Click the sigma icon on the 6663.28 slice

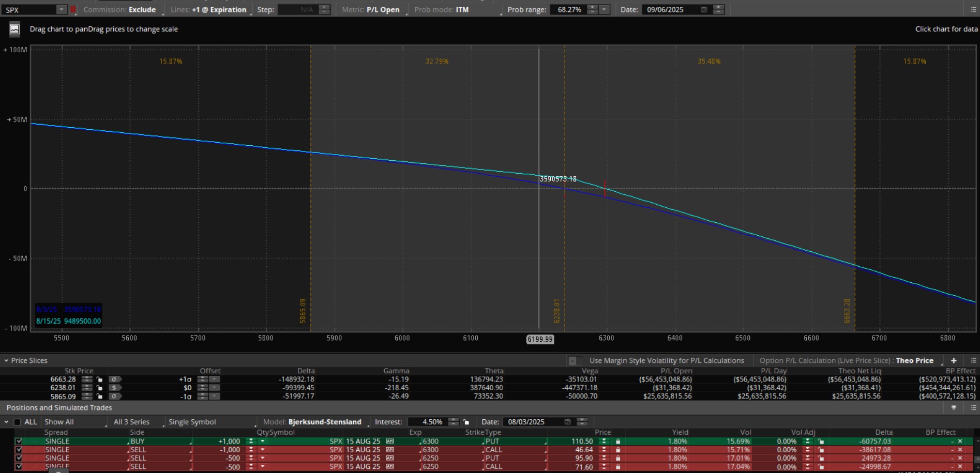click(x=114, y=379)
